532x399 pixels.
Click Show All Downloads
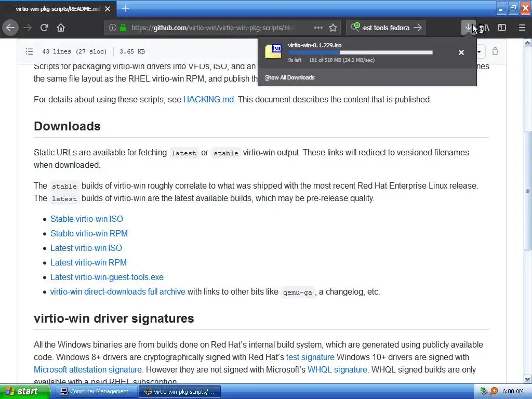point(290,77)
